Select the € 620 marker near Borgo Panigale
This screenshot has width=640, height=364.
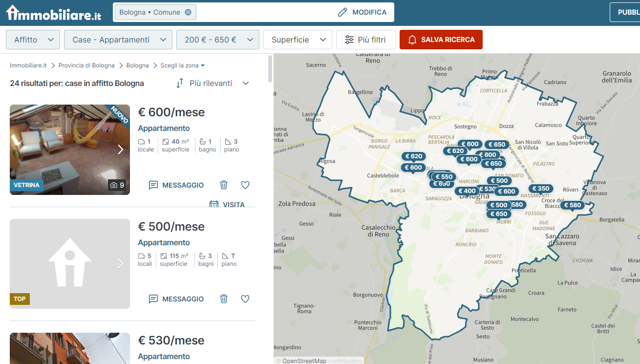tap(413, 156)
